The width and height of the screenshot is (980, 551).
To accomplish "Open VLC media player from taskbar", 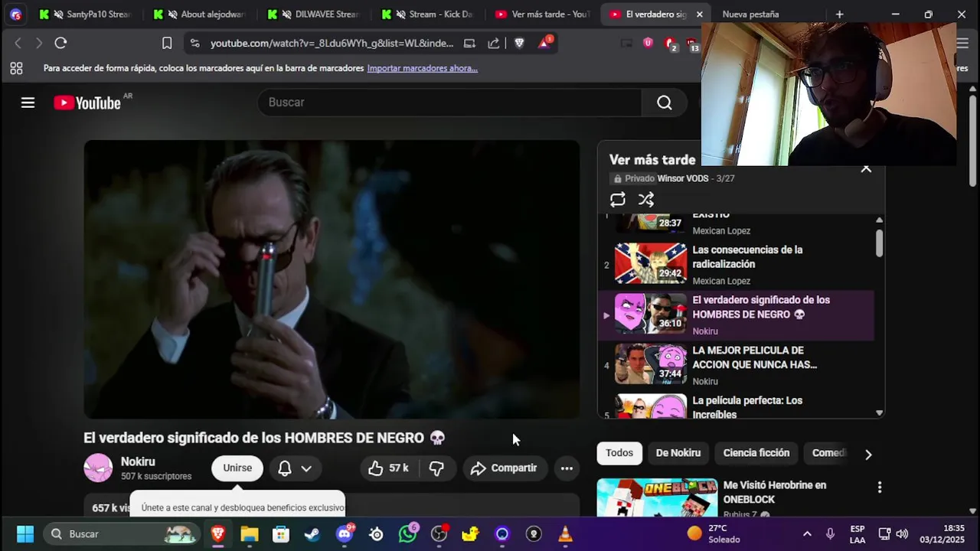I will [x=565, y=533].
